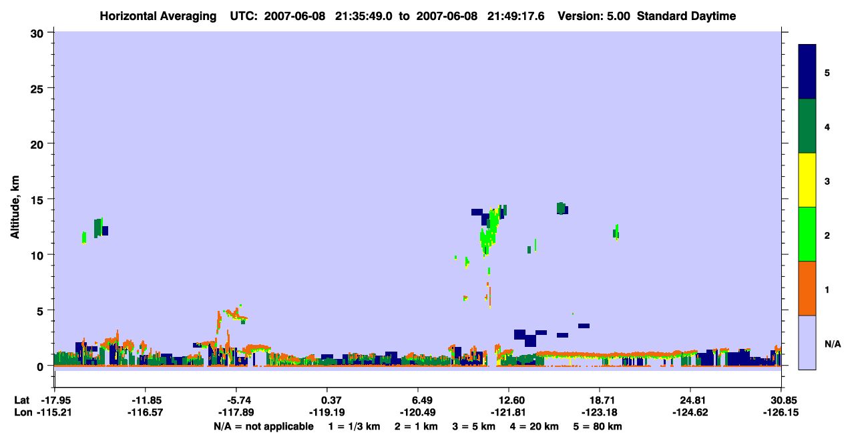
Task: Click the longitude value -119.19
Action: pyautogui.click(x=327, y=413)
